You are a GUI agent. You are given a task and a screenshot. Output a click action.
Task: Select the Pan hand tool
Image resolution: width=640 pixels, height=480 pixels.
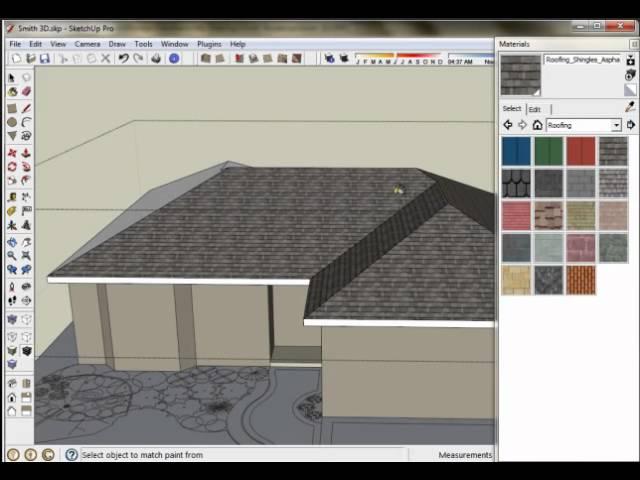26,242
